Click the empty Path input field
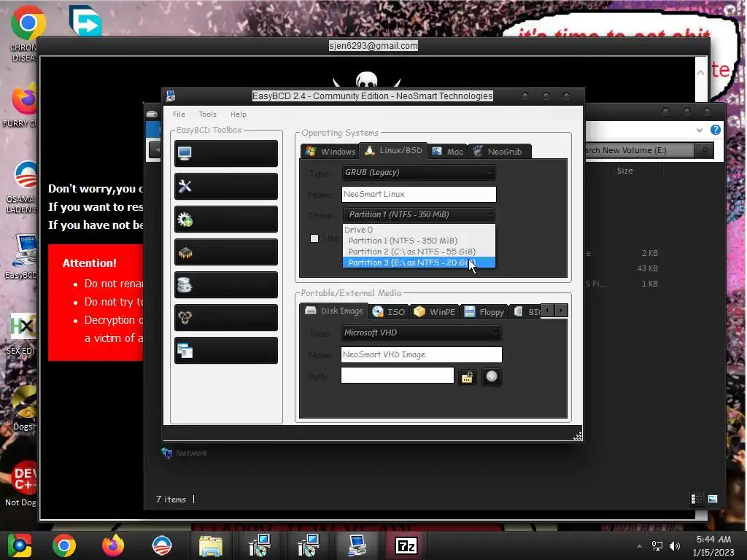 (x=398, y=376)
